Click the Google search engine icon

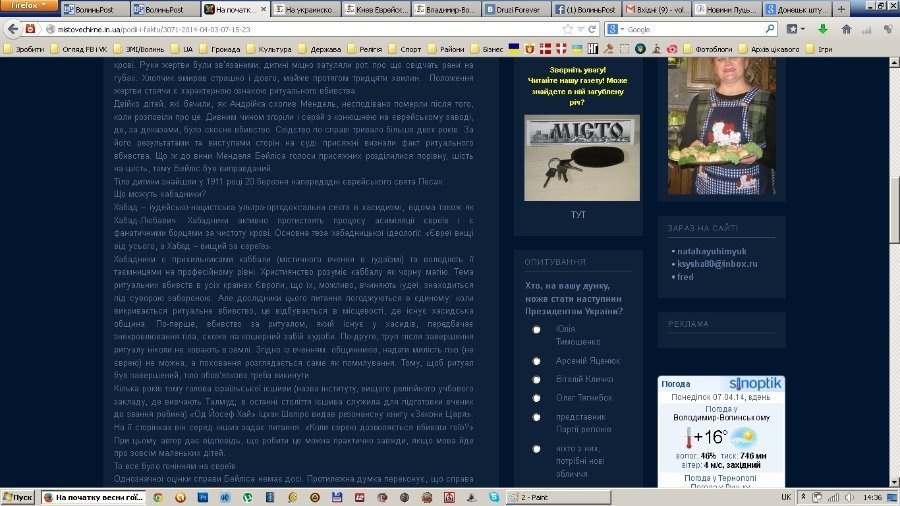(x=612, y=29)
